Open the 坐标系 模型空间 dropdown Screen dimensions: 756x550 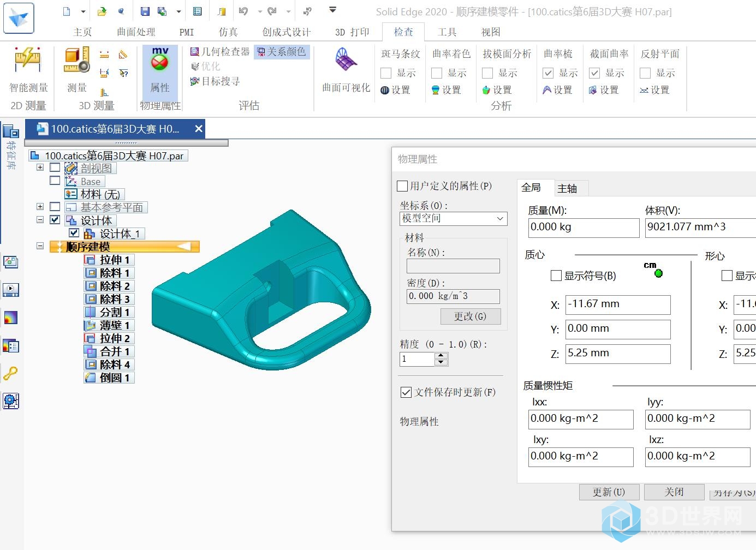click(x=453, y=218)
